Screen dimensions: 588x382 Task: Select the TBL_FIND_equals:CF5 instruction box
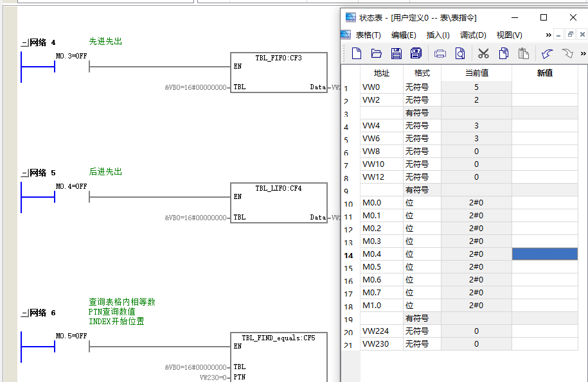[279, 357]
